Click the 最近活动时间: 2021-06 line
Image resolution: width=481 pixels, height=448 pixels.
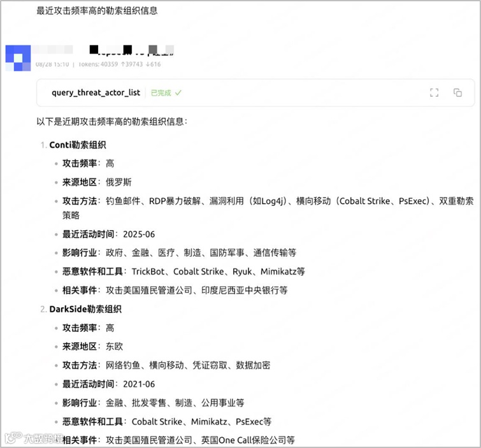coord(108,384)
